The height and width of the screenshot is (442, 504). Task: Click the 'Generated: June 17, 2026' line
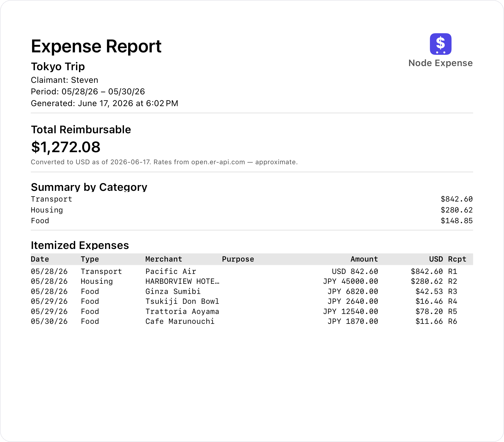pos(105,103)
